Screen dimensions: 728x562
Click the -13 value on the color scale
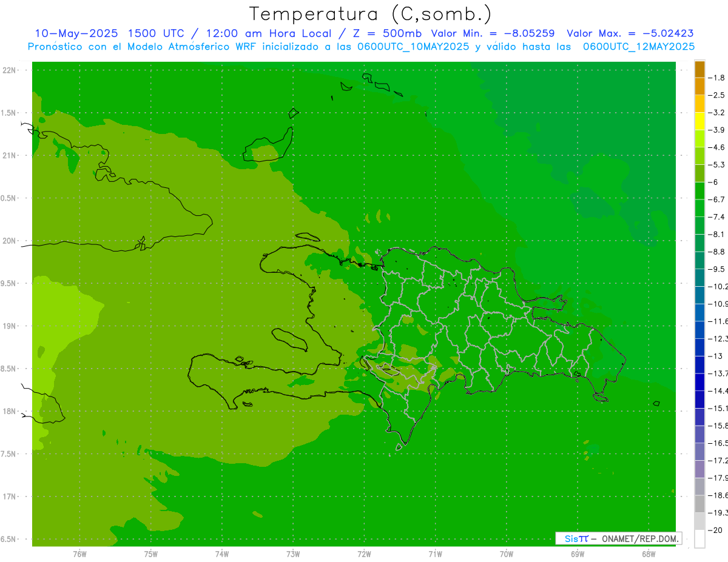pos(716,356)
